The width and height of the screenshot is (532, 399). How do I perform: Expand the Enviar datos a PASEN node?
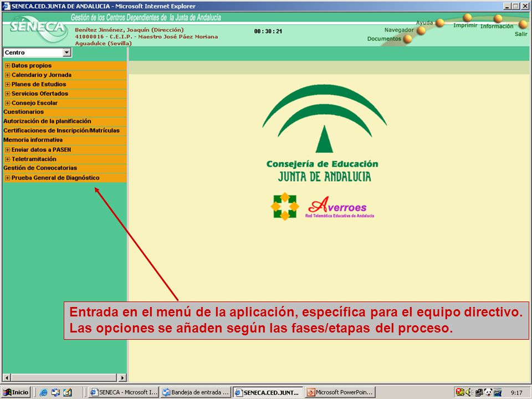(x=7, y=150)
